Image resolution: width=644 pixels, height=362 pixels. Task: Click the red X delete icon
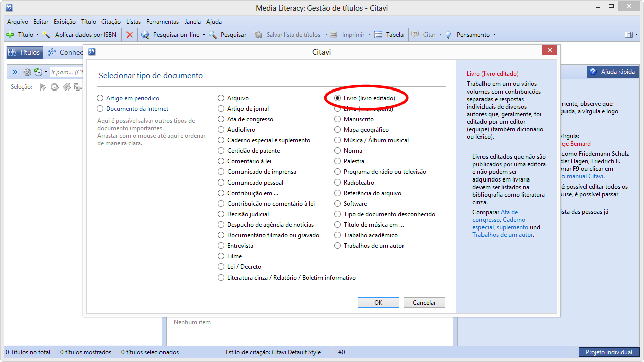tap(130, 35)
